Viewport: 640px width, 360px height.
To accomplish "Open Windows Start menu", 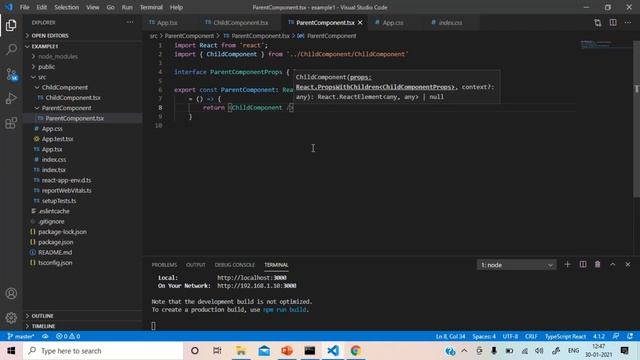I will coord(11,351).
